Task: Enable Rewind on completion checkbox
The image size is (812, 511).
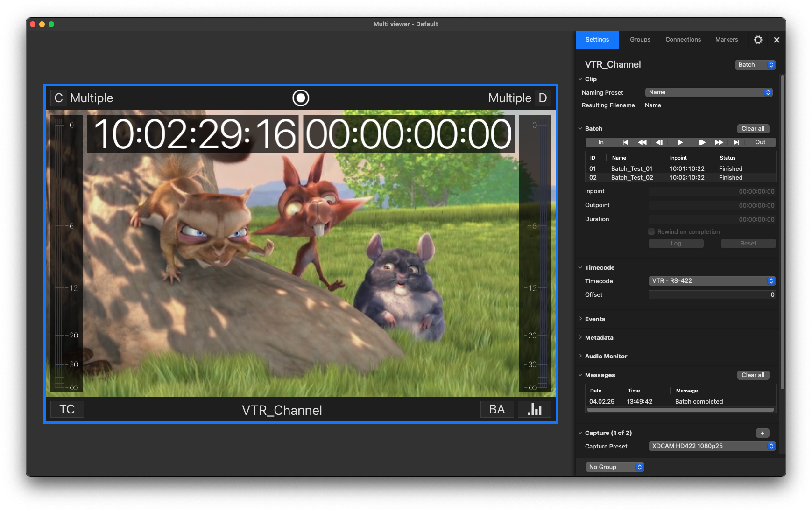Action: pos(651,232)
